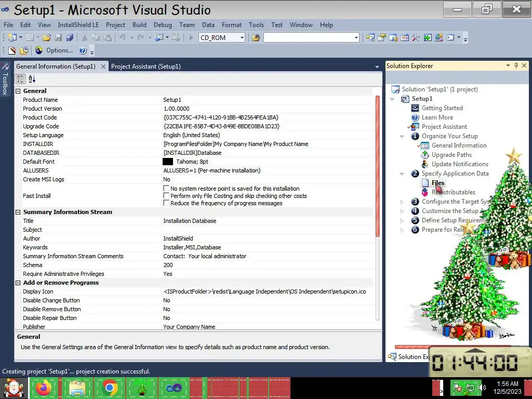Click the blue Help question mark icon

click(x=83, y=50)
